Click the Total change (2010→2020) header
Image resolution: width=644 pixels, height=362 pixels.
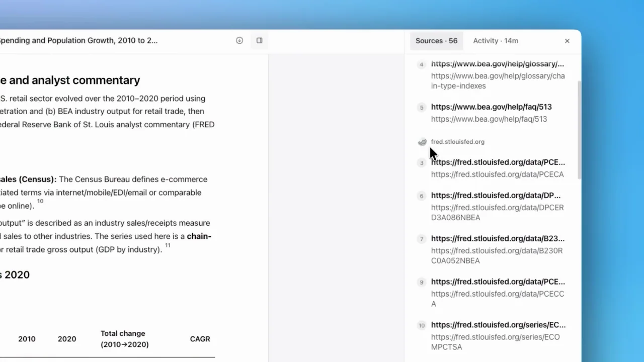click(x=124, y=339)
